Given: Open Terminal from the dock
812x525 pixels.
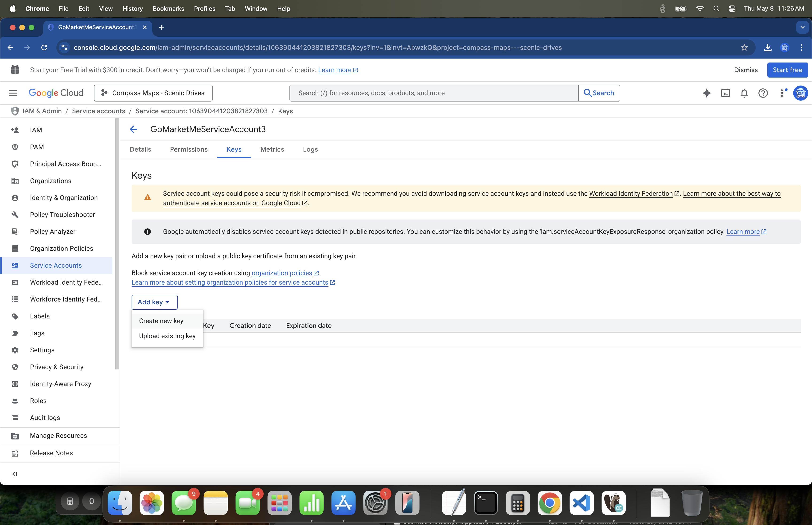Looking at the screenshot, I should (486, 503).
